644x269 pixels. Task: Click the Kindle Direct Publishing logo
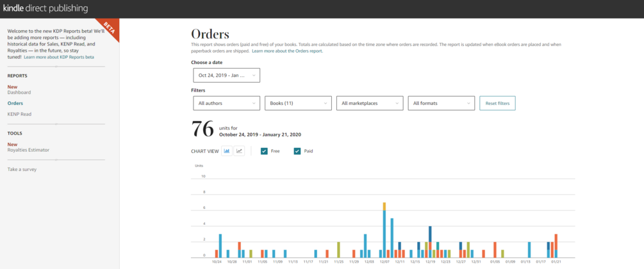point(45,8)
